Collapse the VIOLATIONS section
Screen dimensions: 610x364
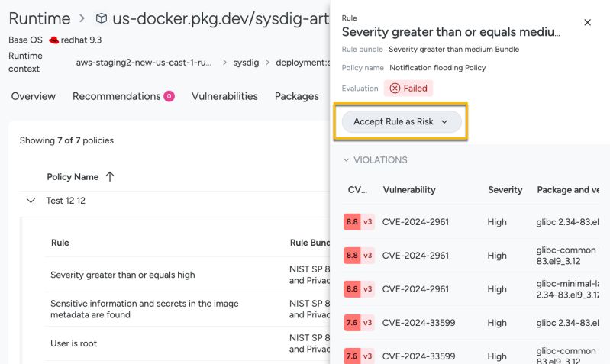pyautogui.click(x=346, y=159)
